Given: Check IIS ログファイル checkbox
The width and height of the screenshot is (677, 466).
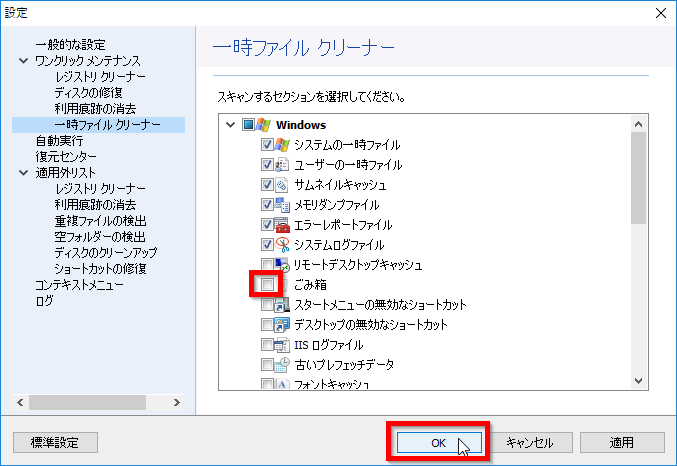Looking at the screenshot, I should point(267,345).
